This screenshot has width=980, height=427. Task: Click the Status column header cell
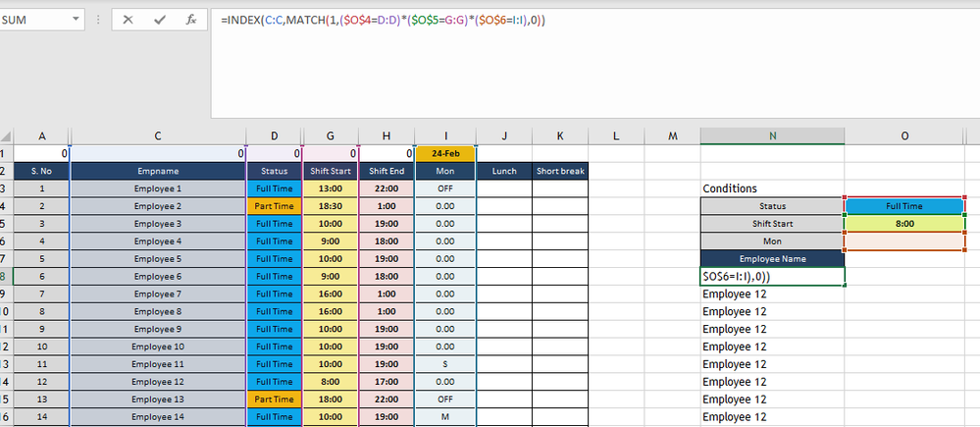point(275,171)
